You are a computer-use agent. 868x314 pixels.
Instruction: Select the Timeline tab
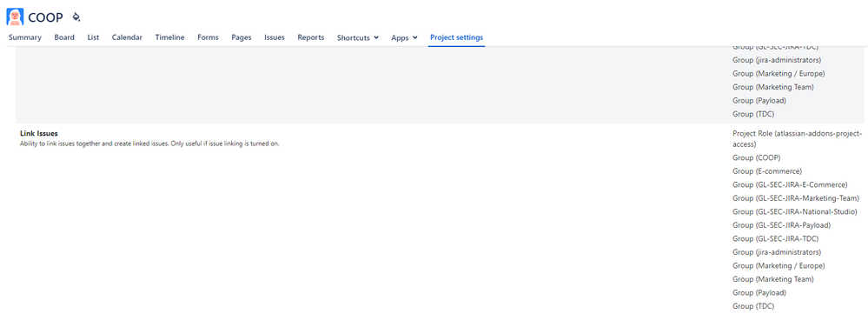point(170,37)
